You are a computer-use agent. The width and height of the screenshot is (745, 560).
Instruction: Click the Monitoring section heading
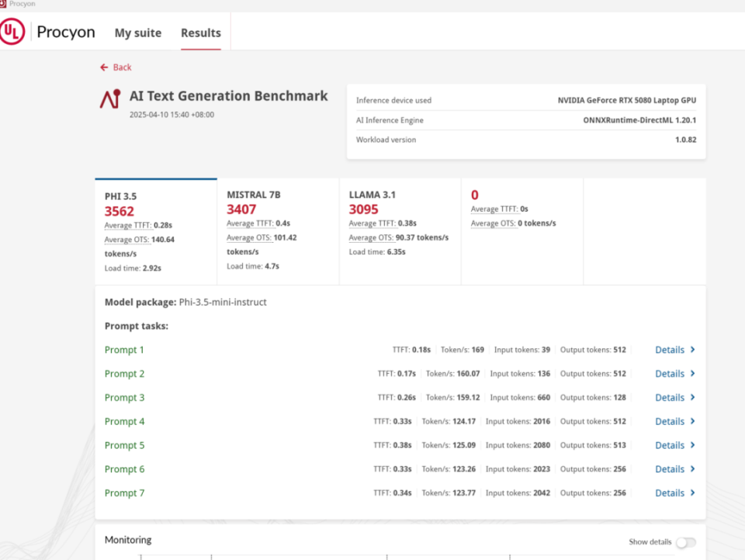click(x=128, y=540)
